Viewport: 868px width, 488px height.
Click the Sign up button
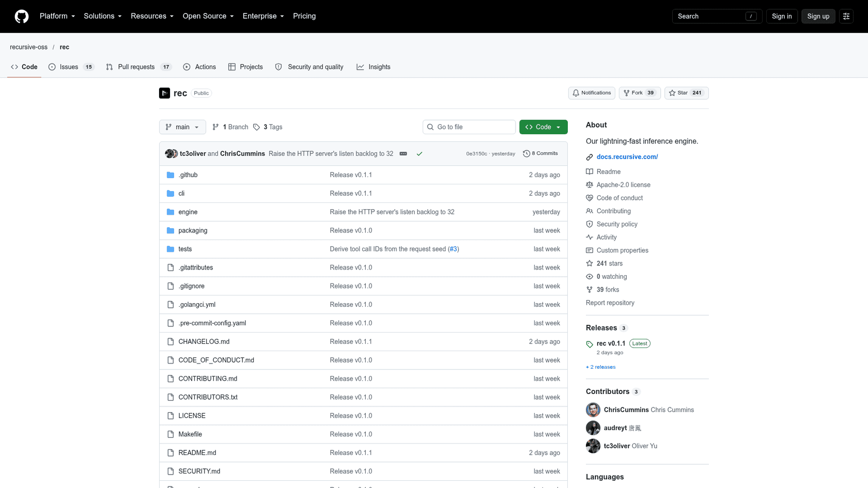818,17
